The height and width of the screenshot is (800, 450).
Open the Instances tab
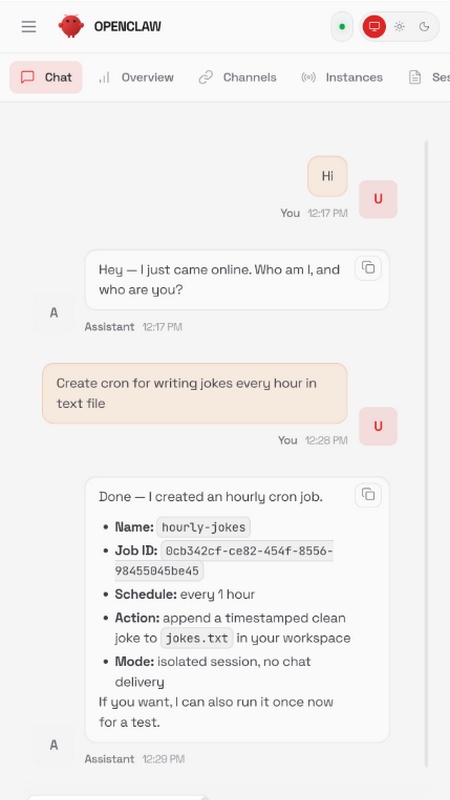click(342, 77)
